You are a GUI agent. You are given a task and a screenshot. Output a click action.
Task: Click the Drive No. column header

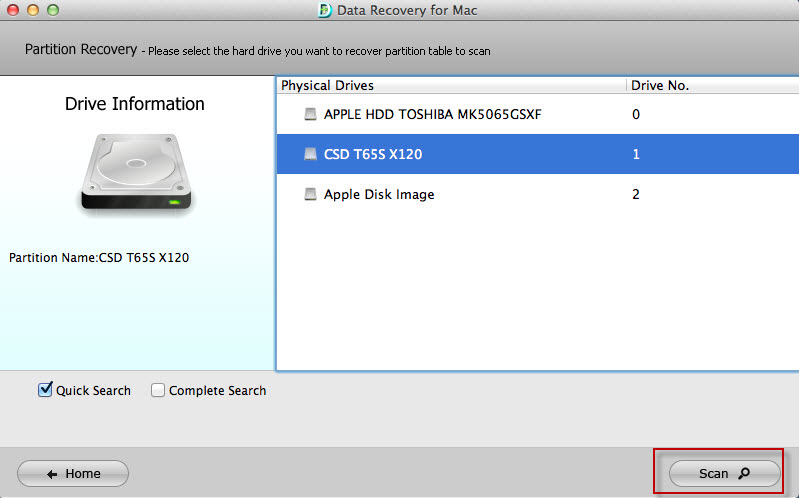click(712, 85)
